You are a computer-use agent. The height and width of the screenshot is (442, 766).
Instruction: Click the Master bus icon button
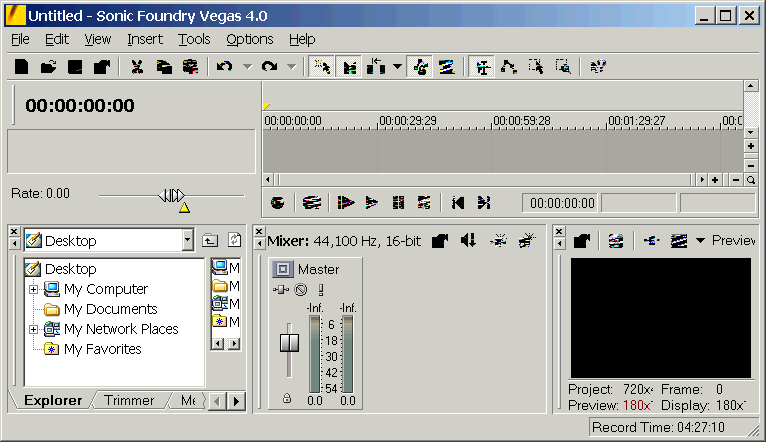(x=282, y=269)
